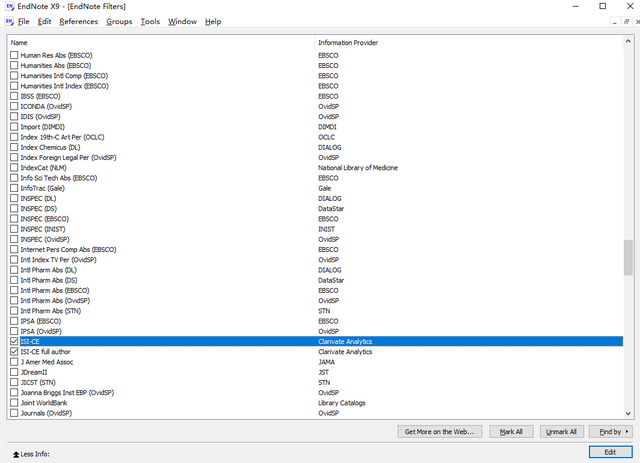Check the Humanities Abs (EBSCO) box
Viewport: 640px width, 463px height.
[x=14, y=65]
